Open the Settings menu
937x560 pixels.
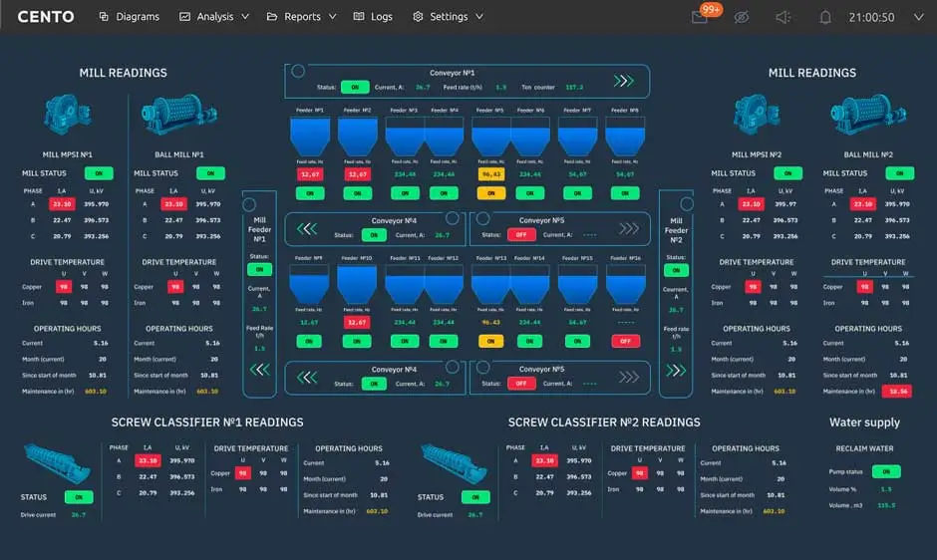coord(448,17)
